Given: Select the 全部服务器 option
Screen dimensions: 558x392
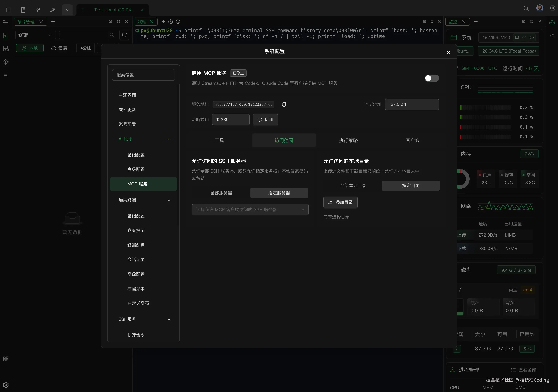Looking at the screenshot, I should [x=221, y=193].
